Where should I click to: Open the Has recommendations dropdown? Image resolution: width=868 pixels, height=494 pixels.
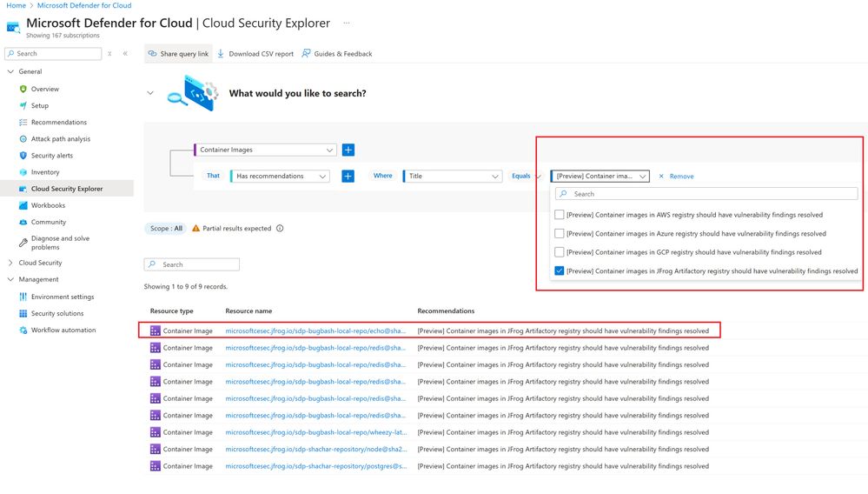(x=280, y=176)
